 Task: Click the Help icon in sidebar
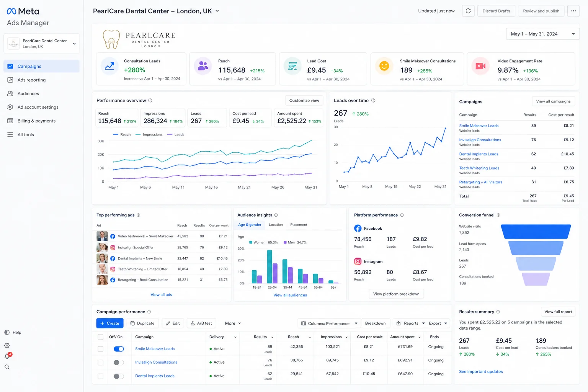[x=7, y=332]
